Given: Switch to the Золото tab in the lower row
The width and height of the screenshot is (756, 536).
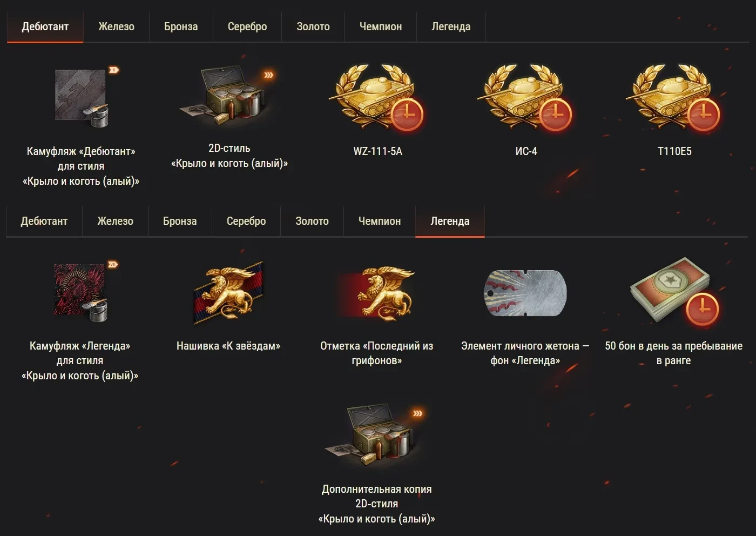Looking at the screenshot, I should point(312,221).
